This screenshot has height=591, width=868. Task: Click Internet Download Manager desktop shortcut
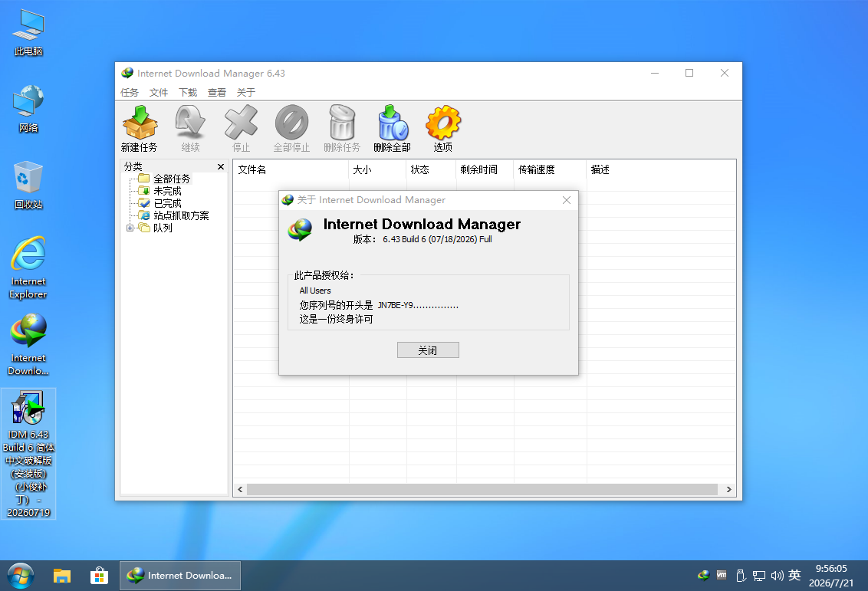coord(28,344)
